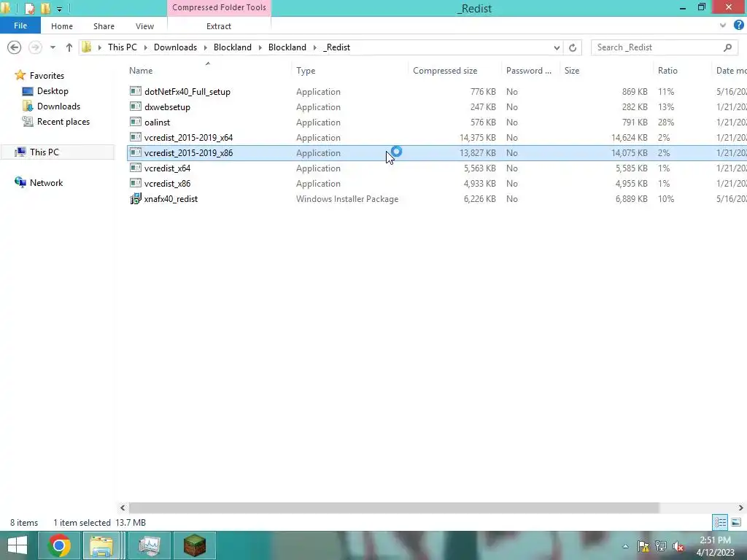Expand the ribbon with the chevron

tap(723, 26)
